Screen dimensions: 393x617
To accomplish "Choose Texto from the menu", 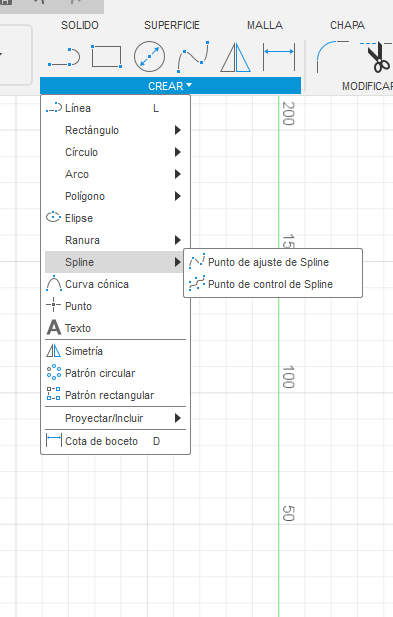I will (x=116, y=328).
